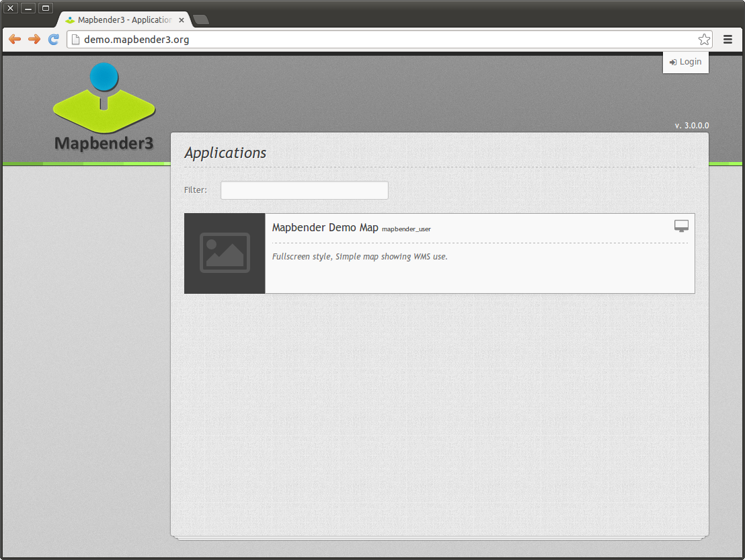Open the Login button

pyautogui.click(x=686, y=63)
